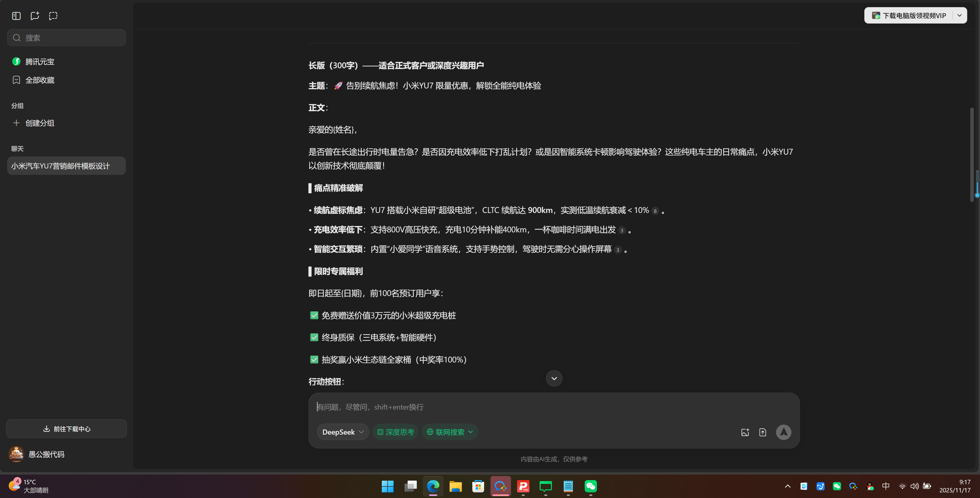Viewport: 980px width, 498px height.
Task: Open 全部收藏 favorites list
Action: click(40, 80)
